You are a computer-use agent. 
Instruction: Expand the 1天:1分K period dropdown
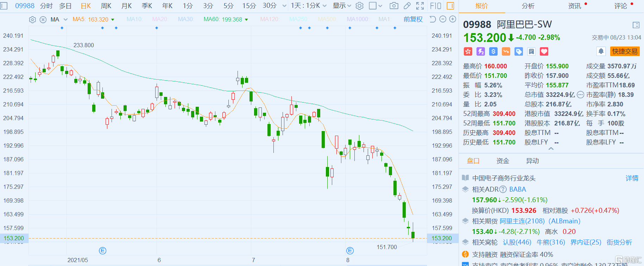(x=308, y=6)
